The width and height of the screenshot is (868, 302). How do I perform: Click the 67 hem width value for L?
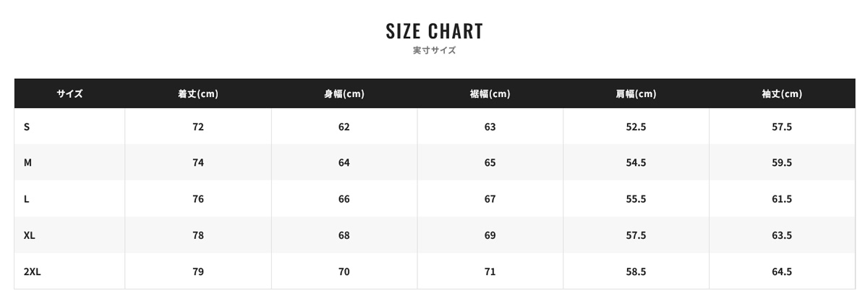point(490,199)
